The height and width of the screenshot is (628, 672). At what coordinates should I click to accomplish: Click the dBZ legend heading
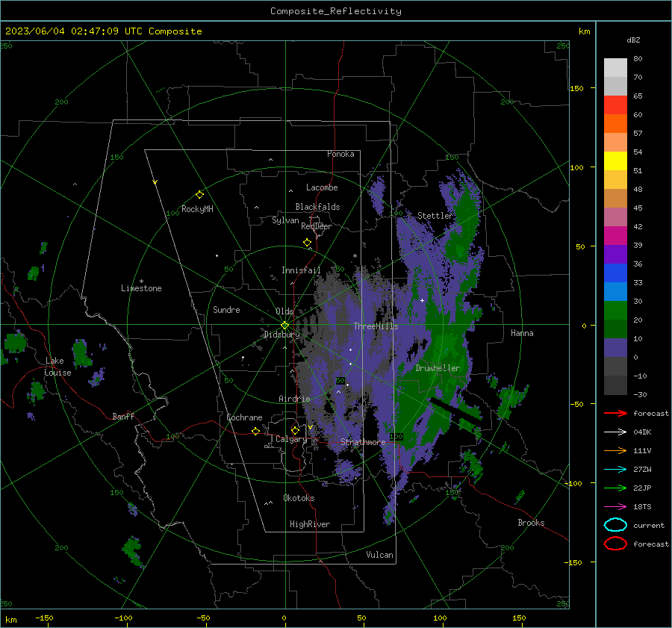coord(633,40)
